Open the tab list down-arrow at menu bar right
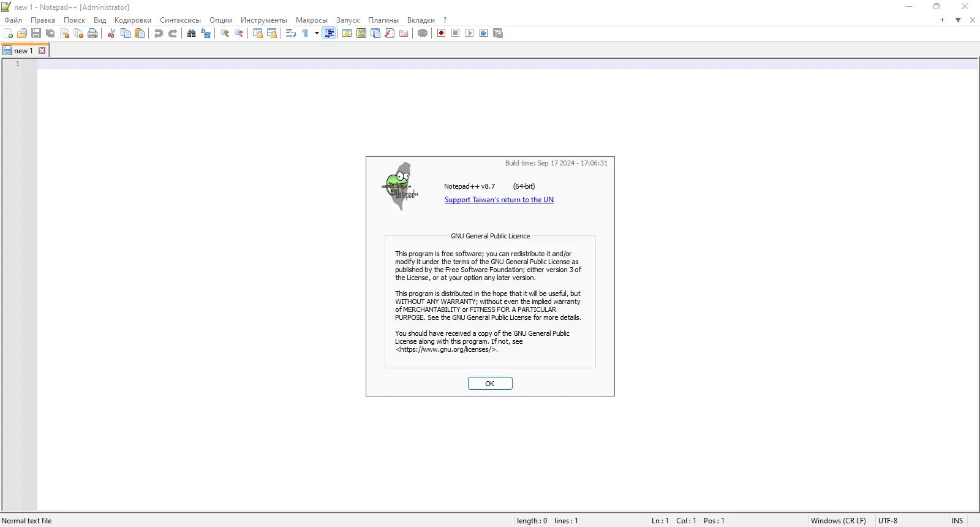980x527 pixels. click(958, 20)
